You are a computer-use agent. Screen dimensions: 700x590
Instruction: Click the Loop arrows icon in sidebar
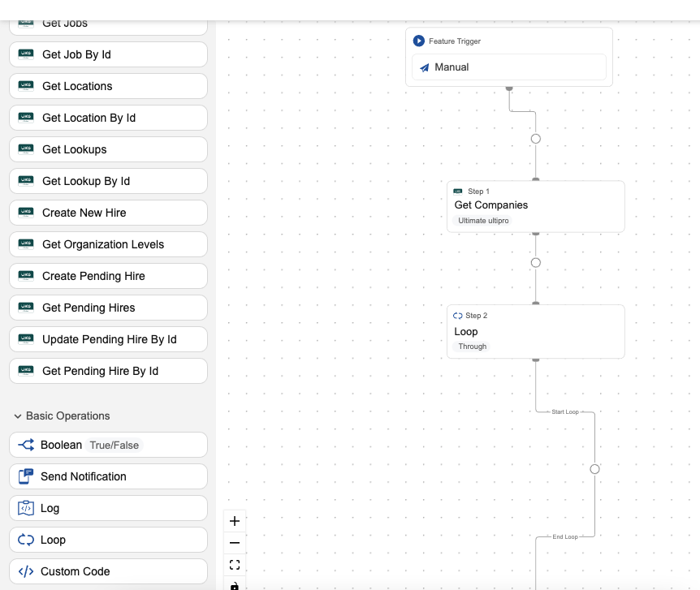[x=26, y=540]
